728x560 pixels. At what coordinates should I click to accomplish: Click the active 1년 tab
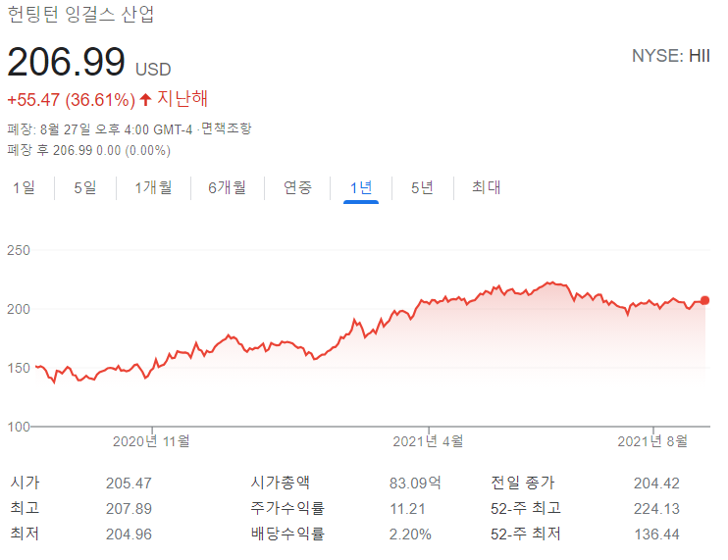(361, 188)
